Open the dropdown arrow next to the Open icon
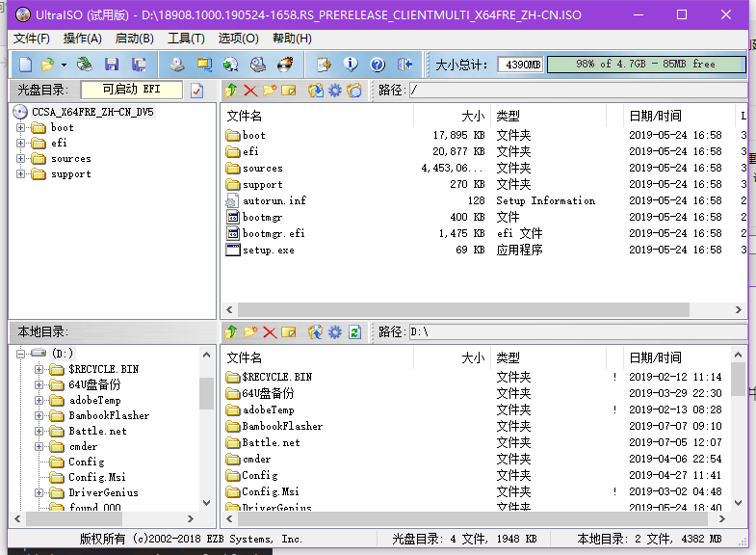Viewport: 756px width, 555px height. [65, 65]
